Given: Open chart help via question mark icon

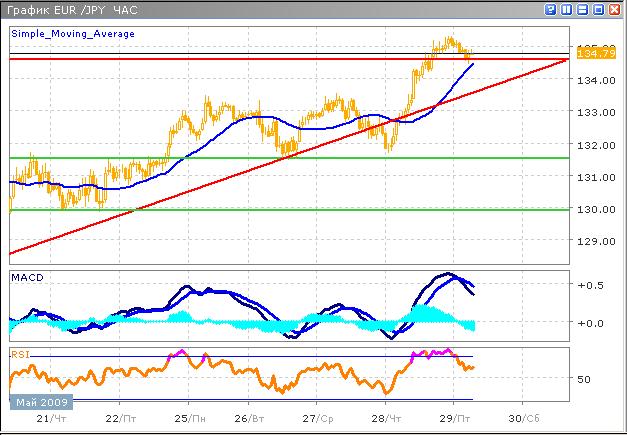Looking at the screenshot, I should click(551, 9).
